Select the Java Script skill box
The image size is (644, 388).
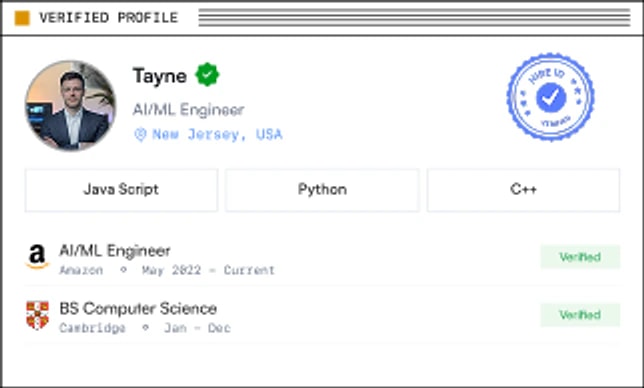point(122,190)
